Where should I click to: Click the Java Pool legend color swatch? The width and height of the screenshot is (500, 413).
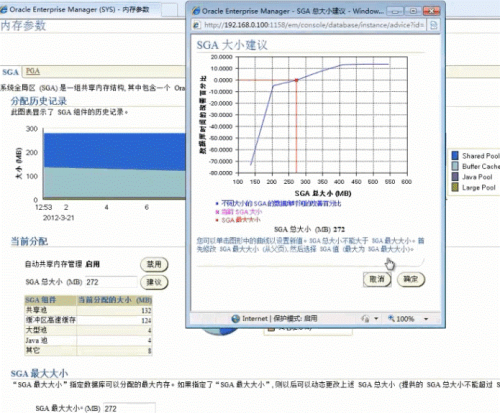[x=455, y=177]
